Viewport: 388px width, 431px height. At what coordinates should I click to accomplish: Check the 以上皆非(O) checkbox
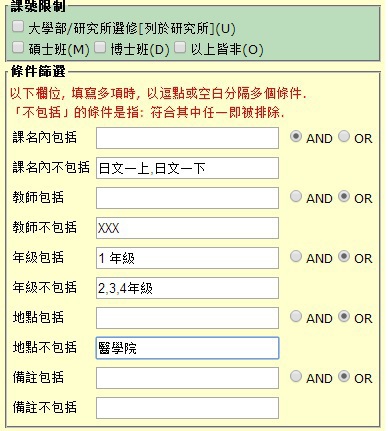pos(180,47)
